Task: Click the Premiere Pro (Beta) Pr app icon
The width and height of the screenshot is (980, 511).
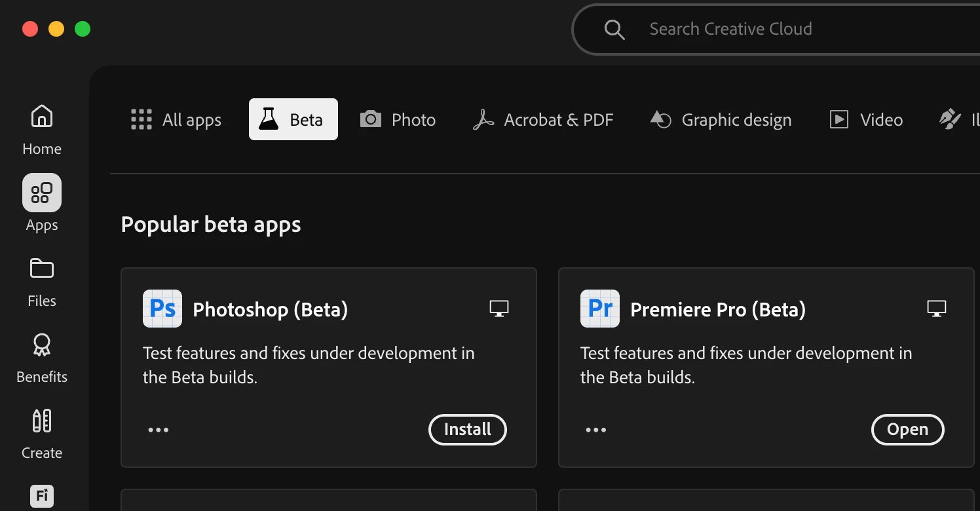Action: [x=600, y=309]
